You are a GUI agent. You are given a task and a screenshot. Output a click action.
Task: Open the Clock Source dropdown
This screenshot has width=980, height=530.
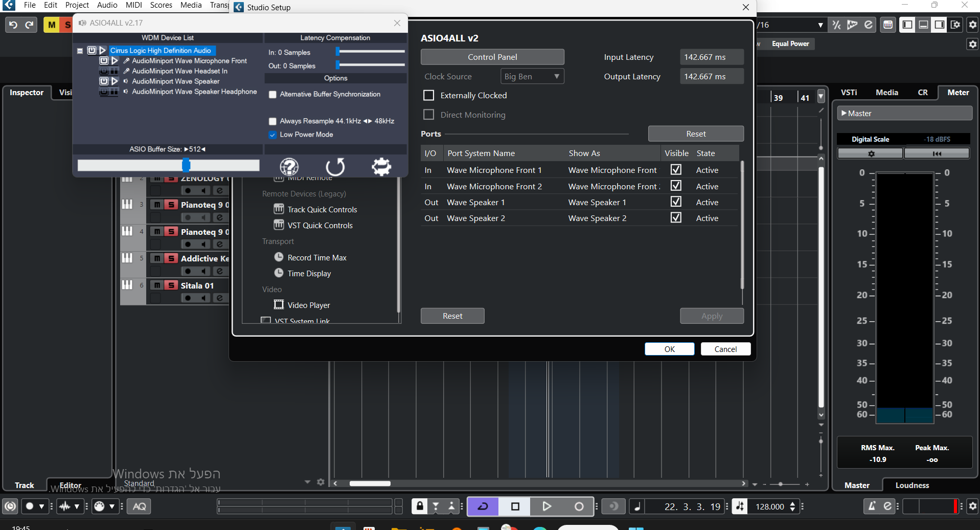532,77
